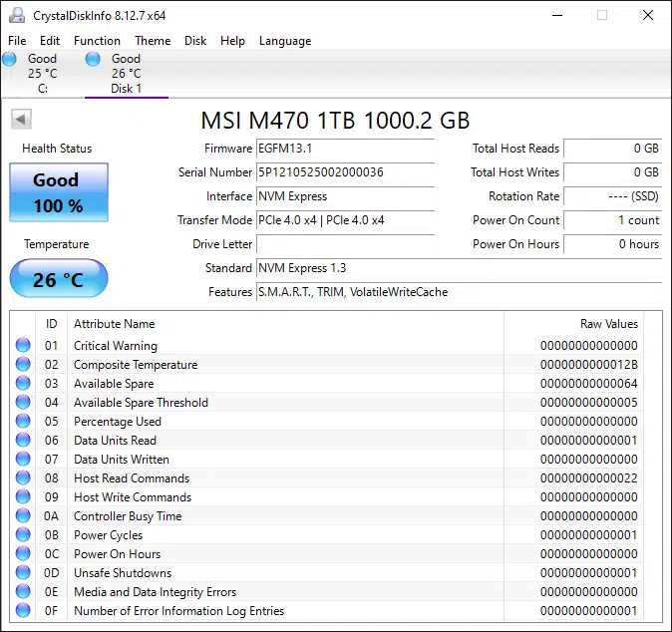Select the Data Units Read attribute name
This screenshot has width=672, height=632.
pos(115,440)
